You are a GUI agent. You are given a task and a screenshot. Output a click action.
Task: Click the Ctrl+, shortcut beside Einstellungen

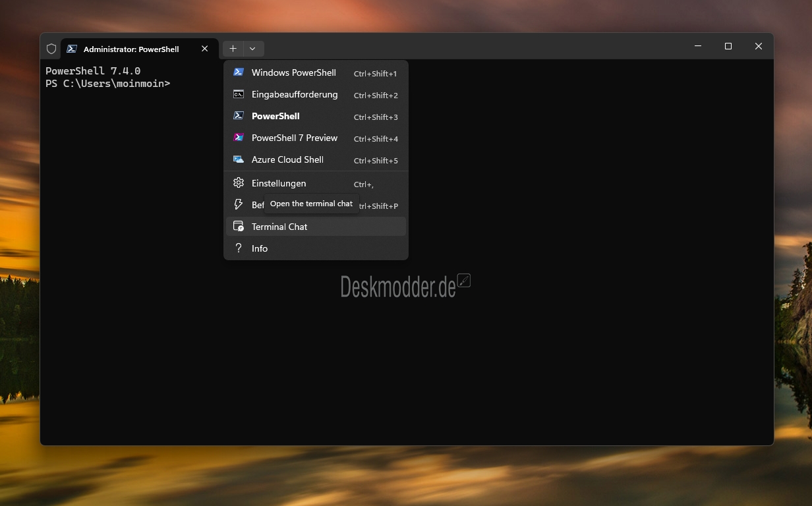click(364, 184)
